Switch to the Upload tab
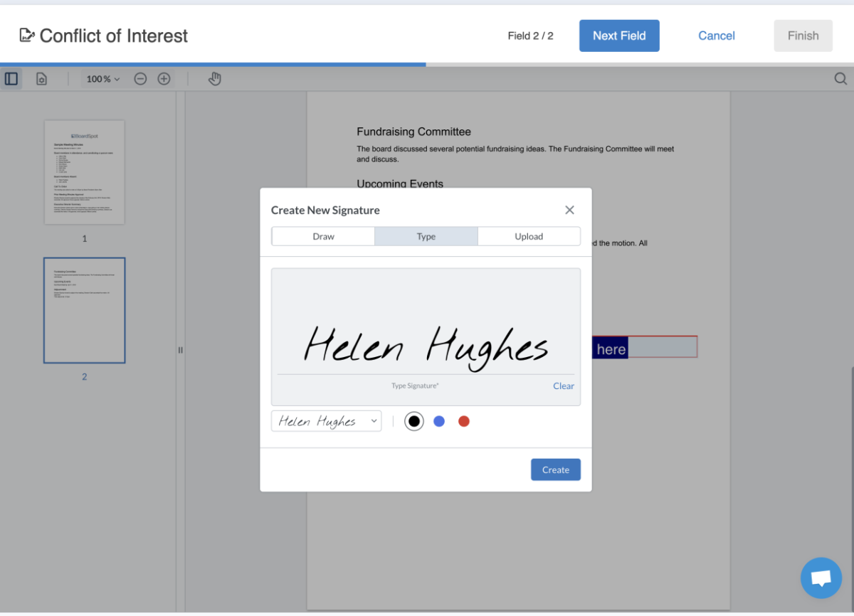854x616 pixels. tap(529, 236)
